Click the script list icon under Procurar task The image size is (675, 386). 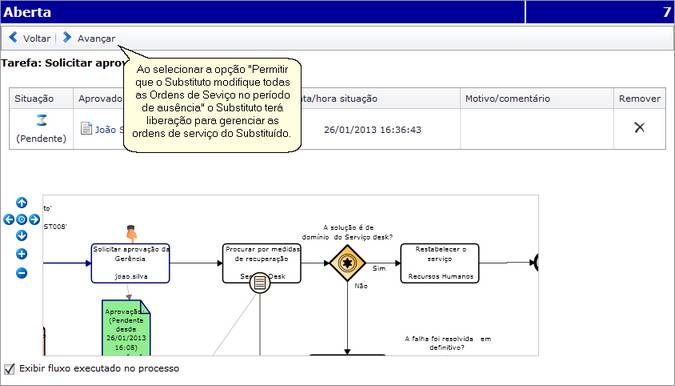pyautogui.click(x=260, y=283)
